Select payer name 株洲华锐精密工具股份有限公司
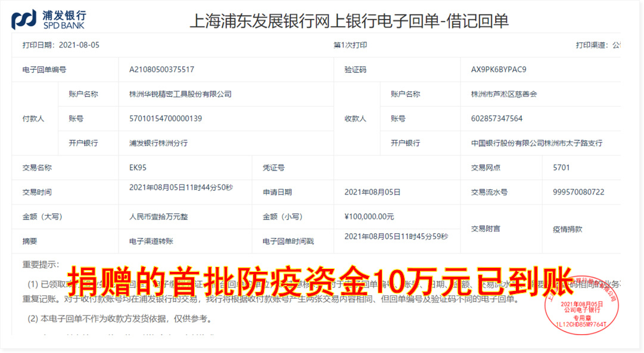The image size is (644, 353). tap(181, 94)
